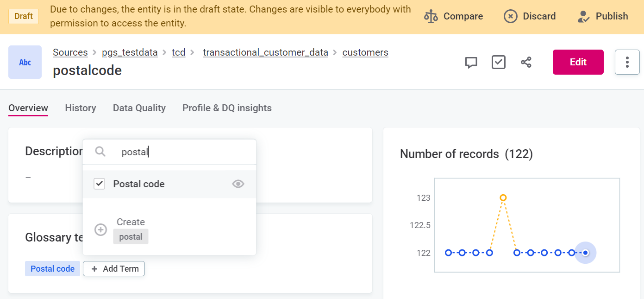Open the comments speech bubble icon
Viewport: 644px width, 299px height.
click(471, 62)
